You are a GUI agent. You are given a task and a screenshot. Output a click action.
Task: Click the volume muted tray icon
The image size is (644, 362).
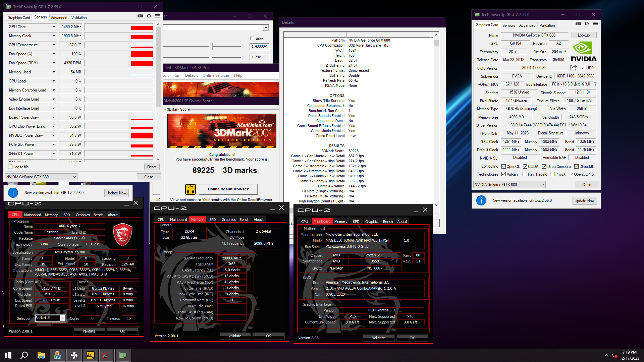614,355
